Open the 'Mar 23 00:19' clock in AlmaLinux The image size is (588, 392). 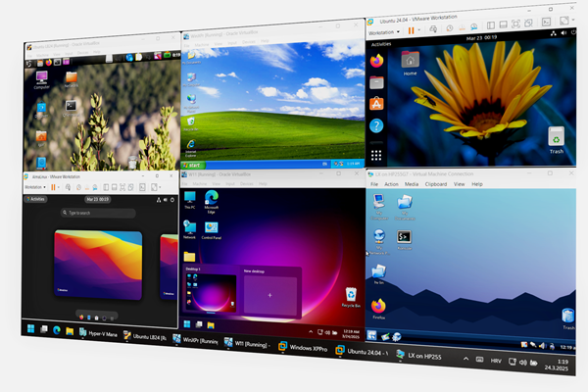tap(97, 199)
